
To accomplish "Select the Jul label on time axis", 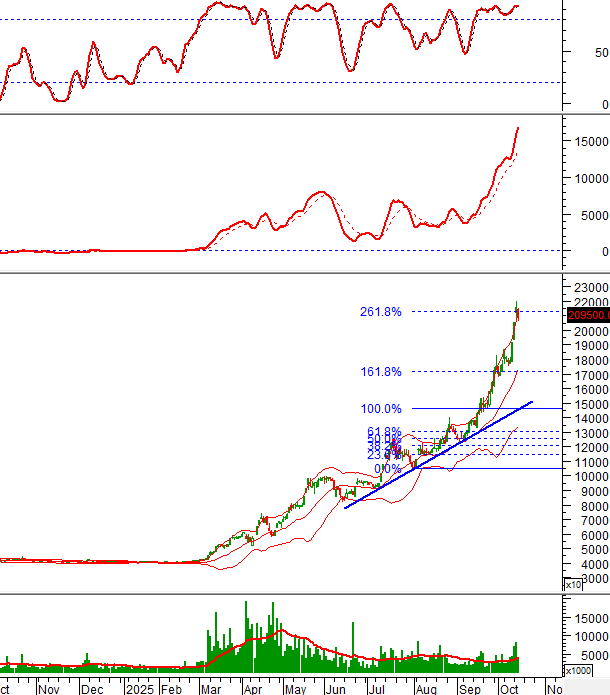I will (376, 688).
